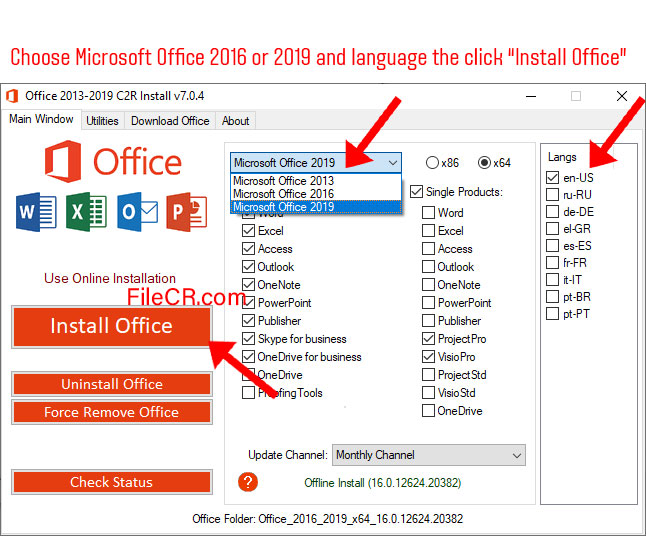The image size is (646, 547).
Task: Click the Excel app icon
Action: (x=87, y=212)
